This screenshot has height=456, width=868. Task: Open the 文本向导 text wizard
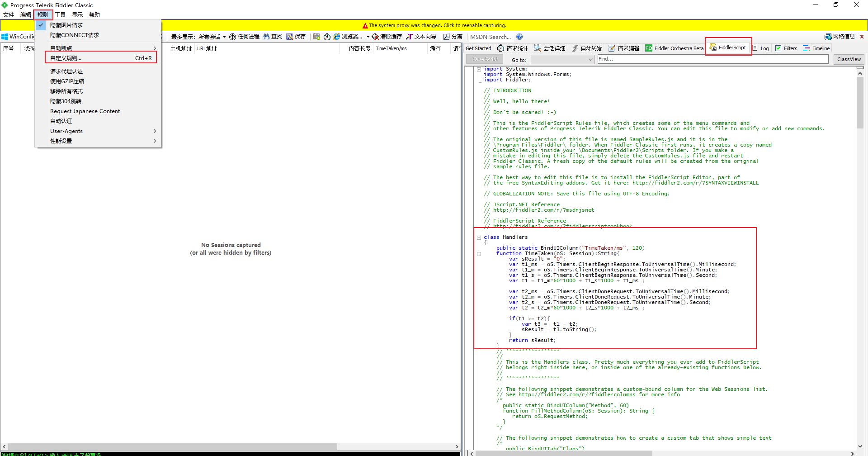(x=421, y=37)
